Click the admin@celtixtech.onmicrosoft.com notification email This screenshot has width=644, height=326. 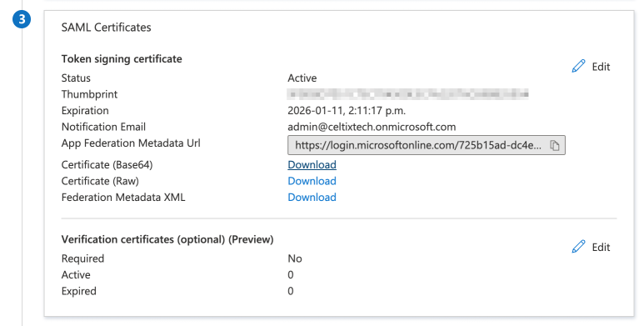tap(372, 127)
